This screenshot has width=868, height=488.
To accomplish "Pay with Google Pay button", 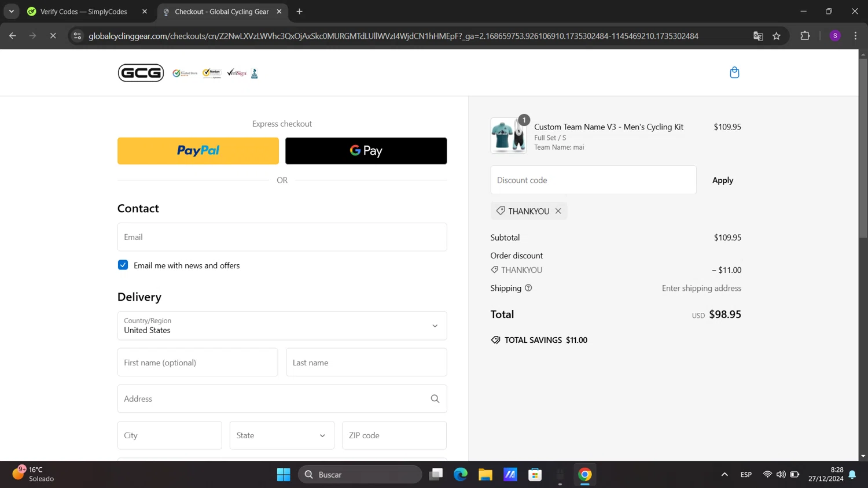I will [x=366, y=151].
